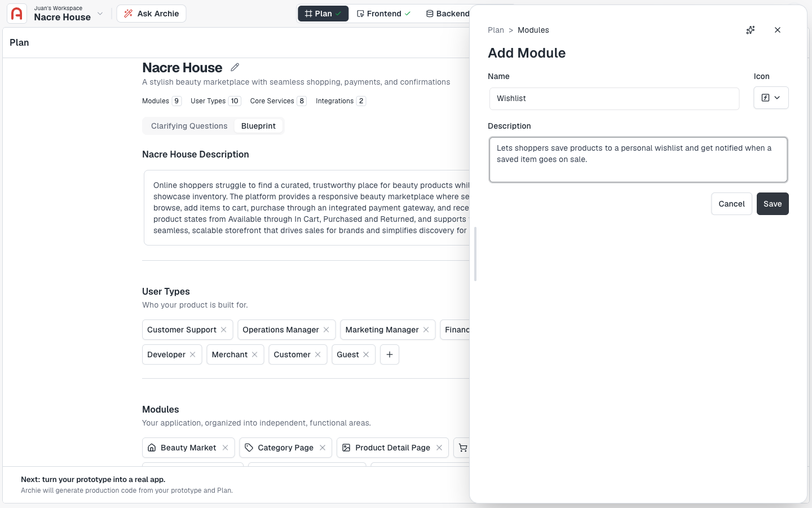Expand the workspace switcher chevron
Viewport: 812px width, 508px height.
click(x=100, y=14)
